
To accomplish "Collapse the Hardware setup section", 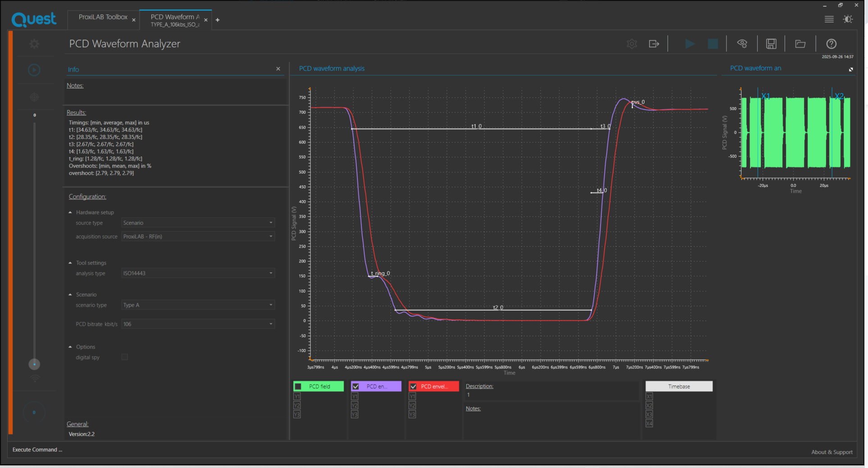I will click(x=70, y=212).
